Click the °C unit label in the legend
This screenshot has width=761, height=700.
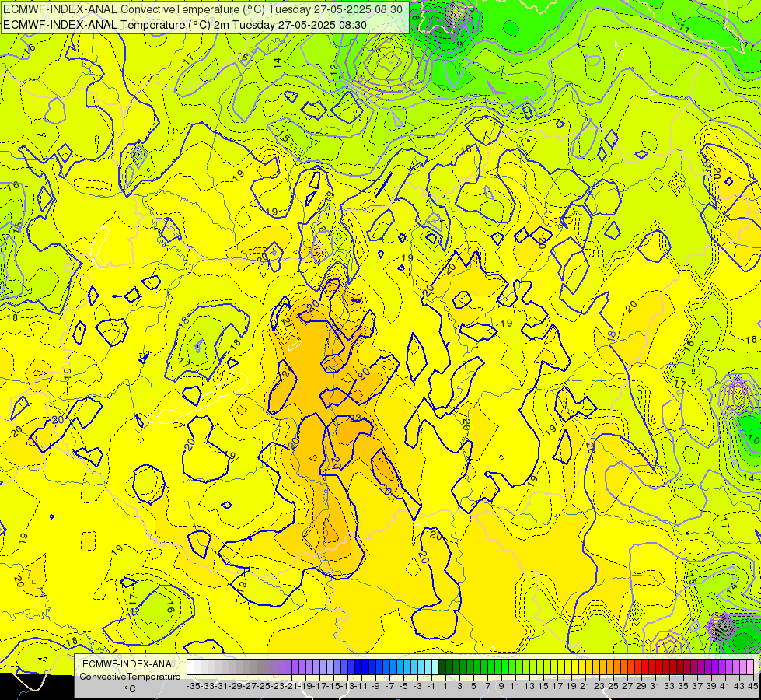click(x=130, y=689)
